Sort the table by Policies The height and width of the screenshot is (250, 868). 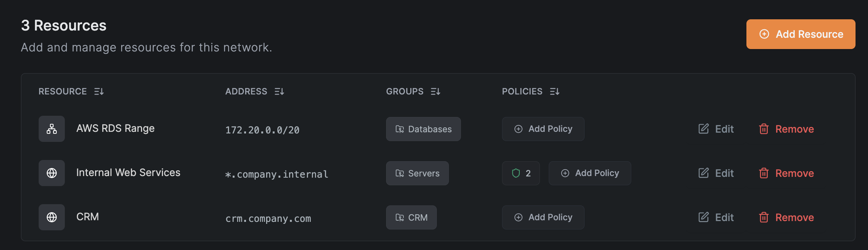point(554,92)
